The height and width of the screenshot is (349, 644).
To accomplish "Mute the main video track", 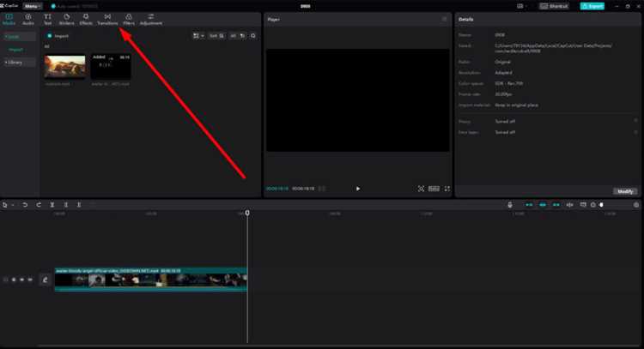I will tap(30, 280).
